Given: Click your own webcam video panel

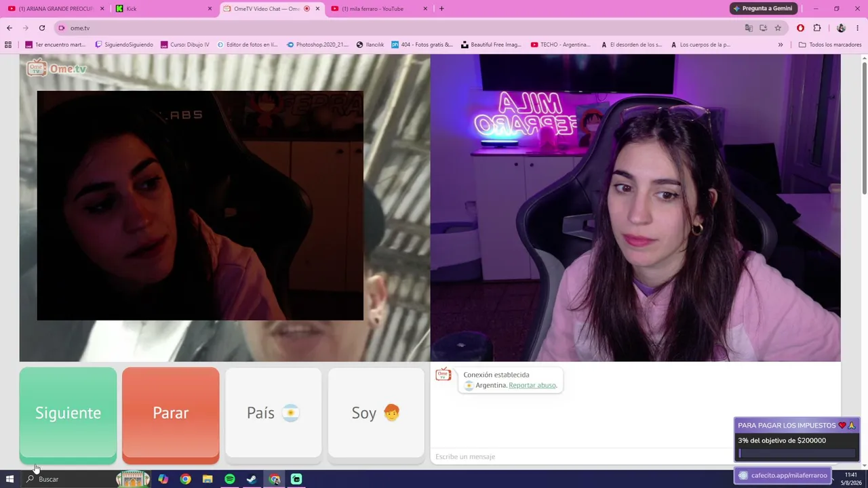Looking at the screenshot, I should pyautogui.click(x=635, y=207).
